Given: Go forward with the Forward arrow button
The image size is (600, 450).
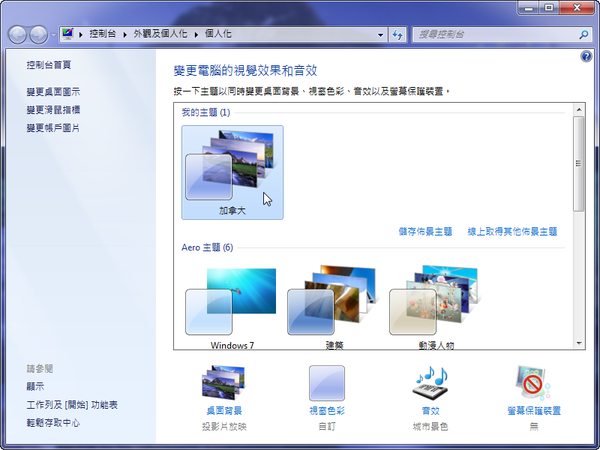Looking at the screenshot, I should tap(39, 35).
